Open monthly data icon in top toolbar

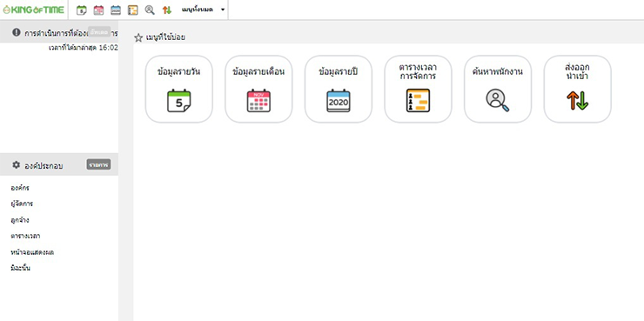click(98, 10)
